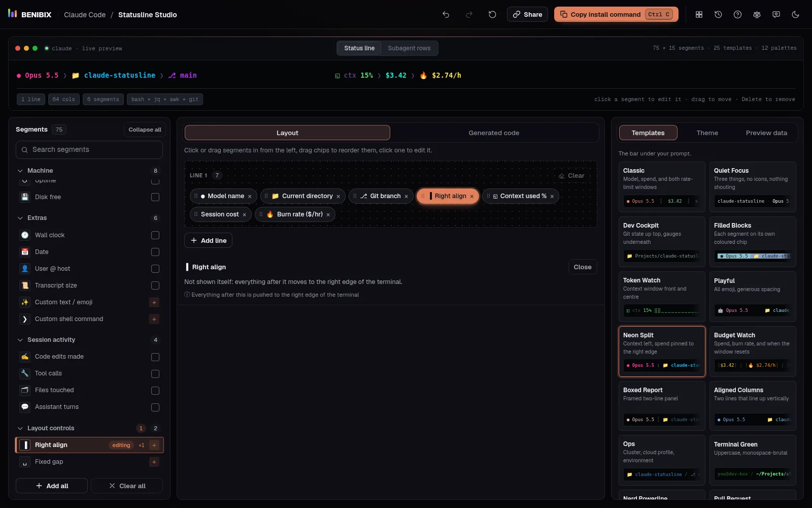Check the User @ host checkbox
Viewport: 812px width, 508px height.
tap(155, 269)
